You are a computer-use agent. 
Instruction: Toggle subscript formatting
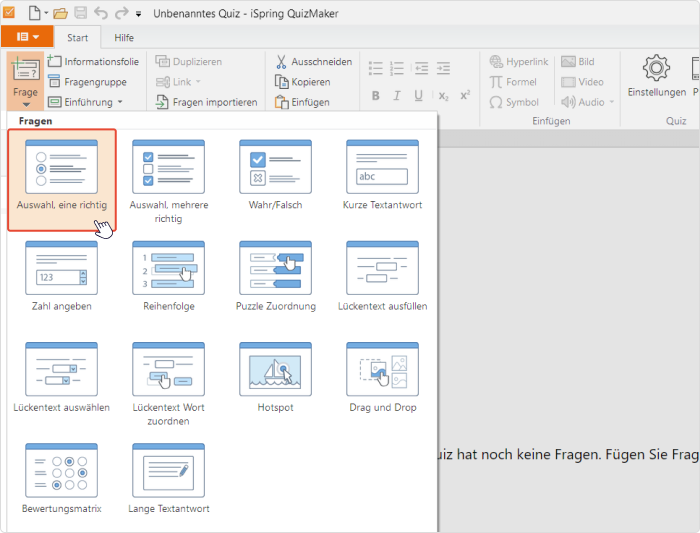[x=443, y=96]
